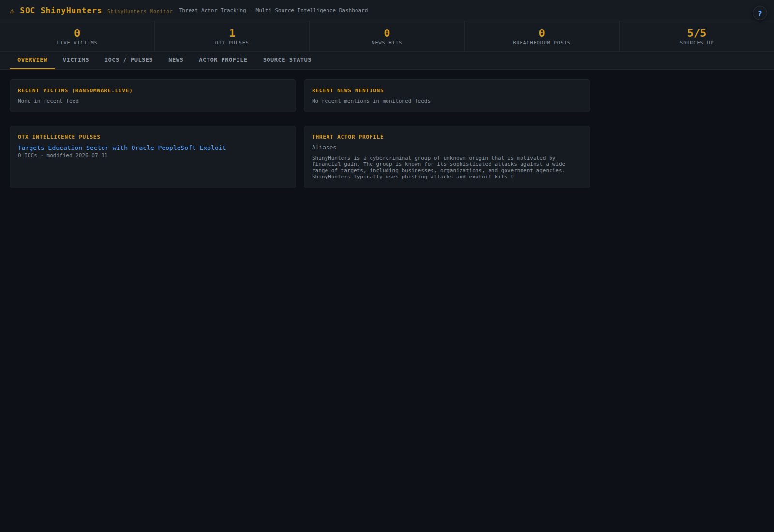Switch to the Overview tab
This screenshot has width=774, height=532.
[32, 60]
